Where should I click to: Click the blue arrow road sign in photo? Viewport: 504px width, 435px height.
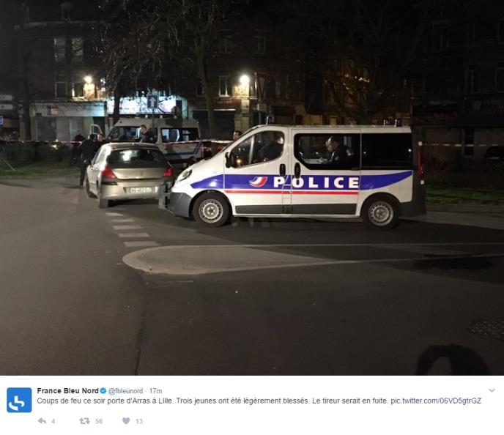(x=152, y=102)
